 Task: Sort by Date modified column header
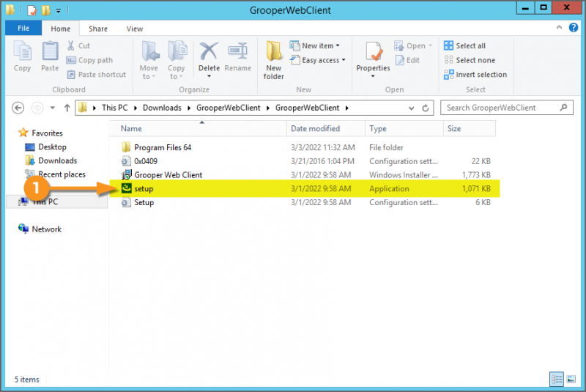pos(326,128)
